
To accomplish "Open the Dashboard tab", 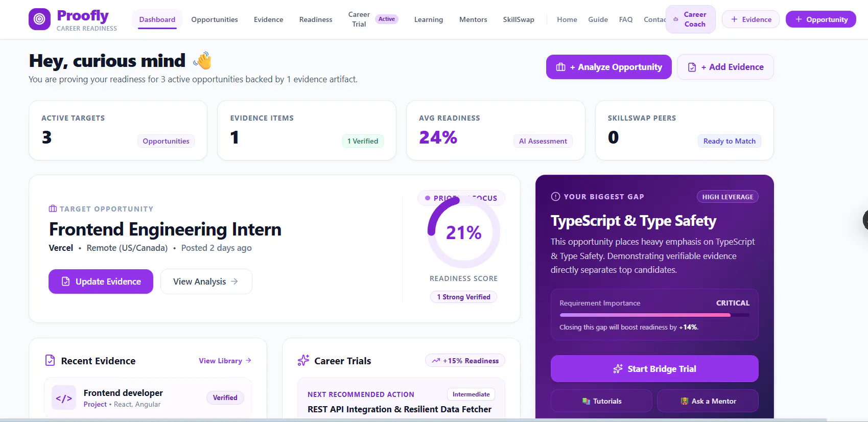I will (157, 19).
